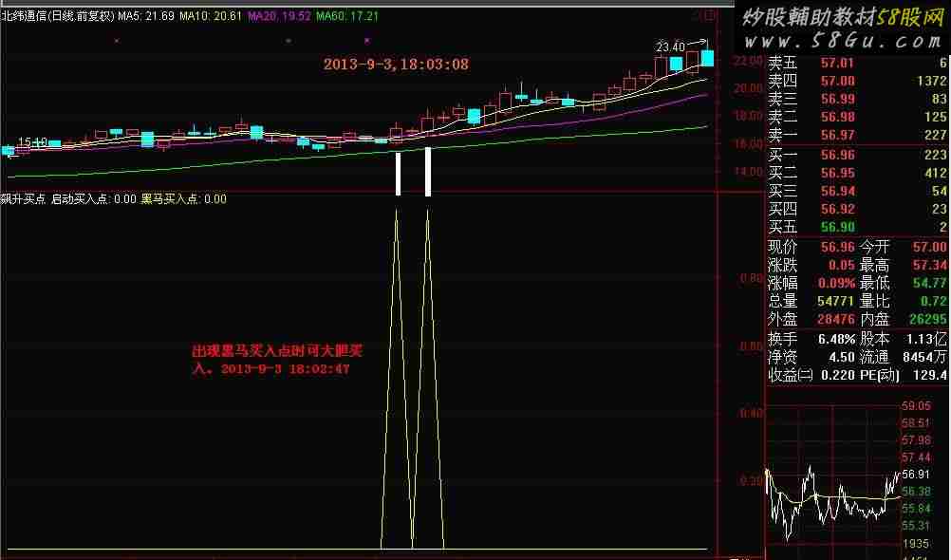Select the 卖二 56.98 ask row
Screen dimensions: 951x560
[x=857, y=117]
